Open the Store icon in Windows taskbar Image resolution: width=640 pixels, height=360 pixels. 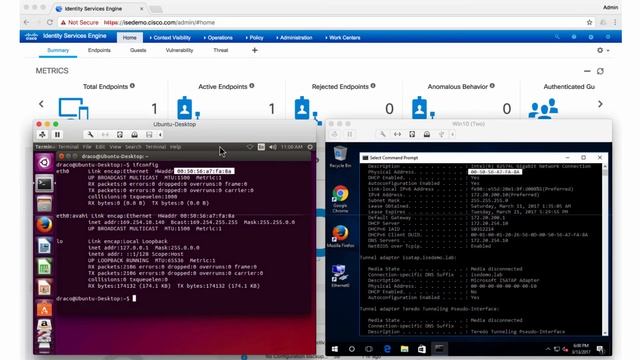pos(422,349)
